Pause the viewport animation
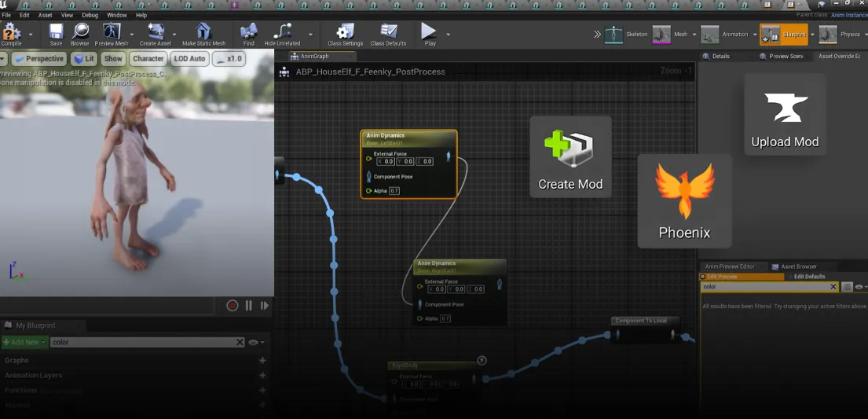The height and width of the screenshot is (419, 868). coord(248,305)
